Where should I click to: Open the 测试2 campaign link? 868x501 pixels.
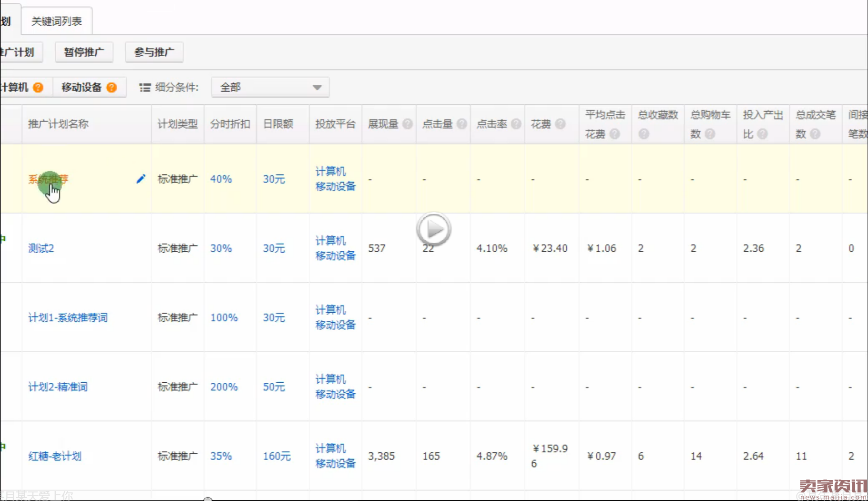(41, 248)
